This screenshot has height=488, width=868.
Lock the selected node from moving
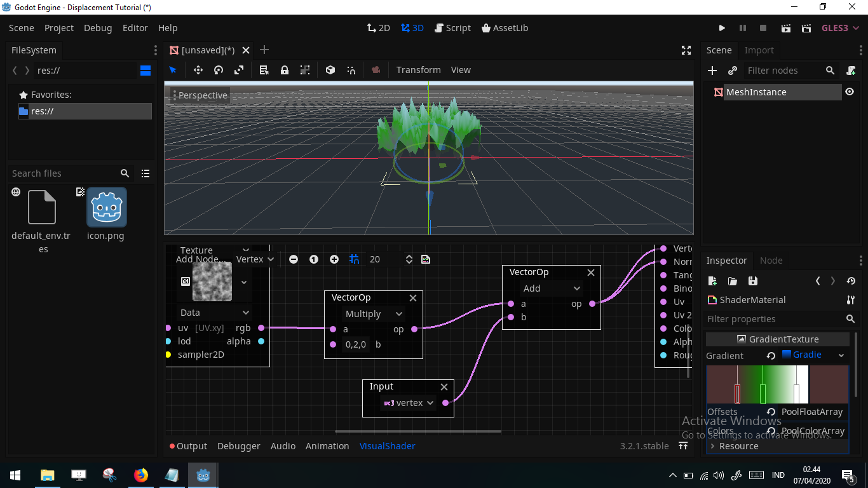click(284, 70)
